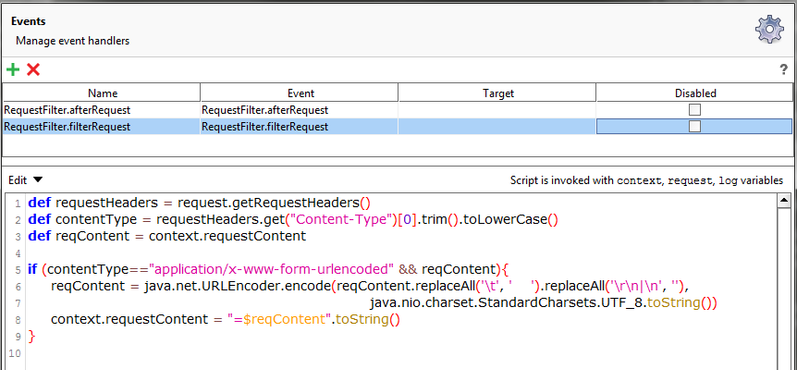The image size is (797, 370).
Task: Click 'Manage event handlers' subtitle
Action: point(72,41)
